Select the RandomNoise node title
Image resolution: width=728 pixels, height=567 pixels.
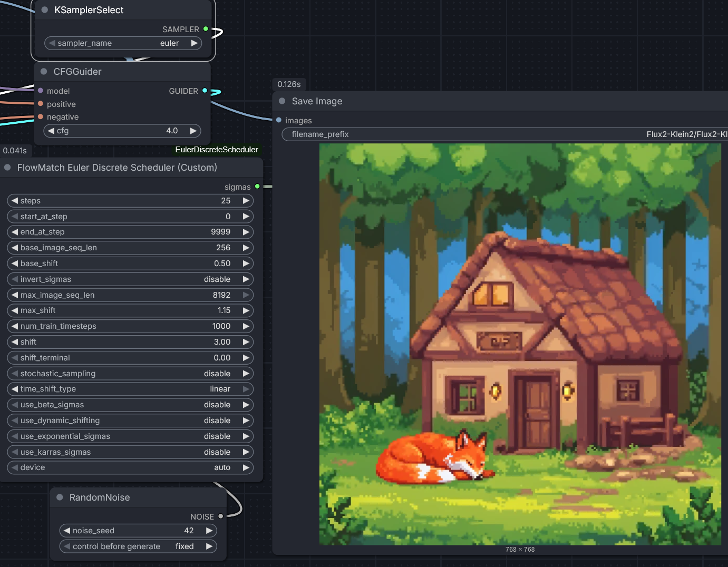100,497
